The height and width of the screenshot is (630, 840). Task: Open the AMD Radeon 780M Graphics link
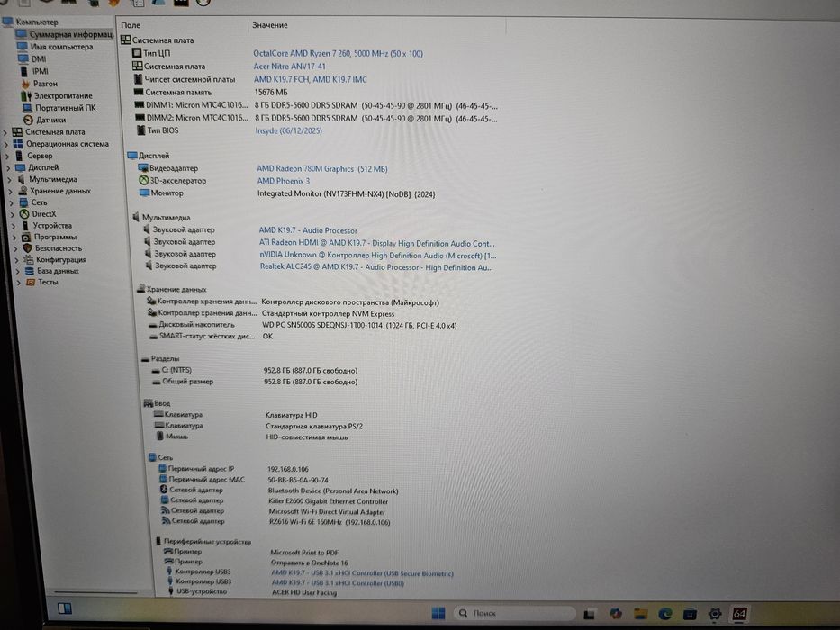(322, 169)
